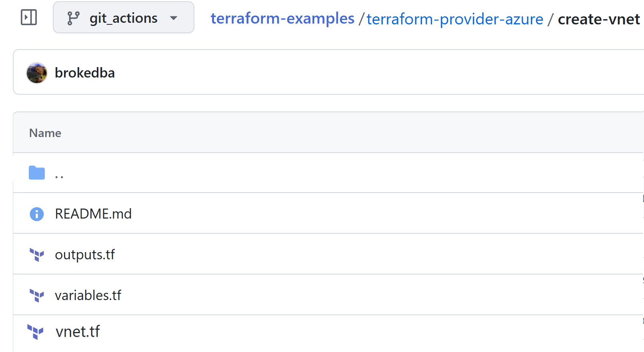
Task: Click the create-vnet breadcrumb label
Action: tap(599, 19)
